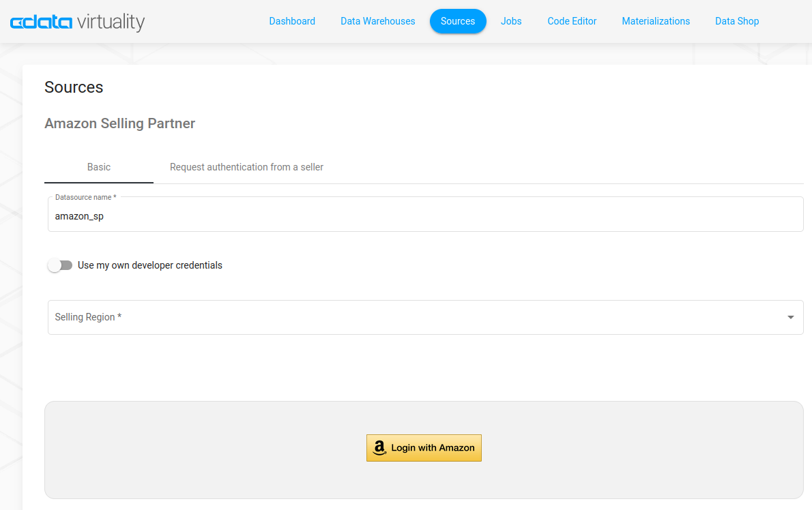
Task: Click the Selling Region dropdown arrow icon
Action: [790, 317]
